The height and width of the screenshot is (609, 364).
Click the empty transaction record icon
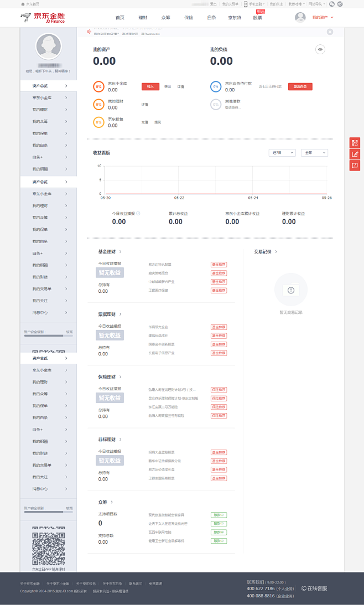[291, 290]
